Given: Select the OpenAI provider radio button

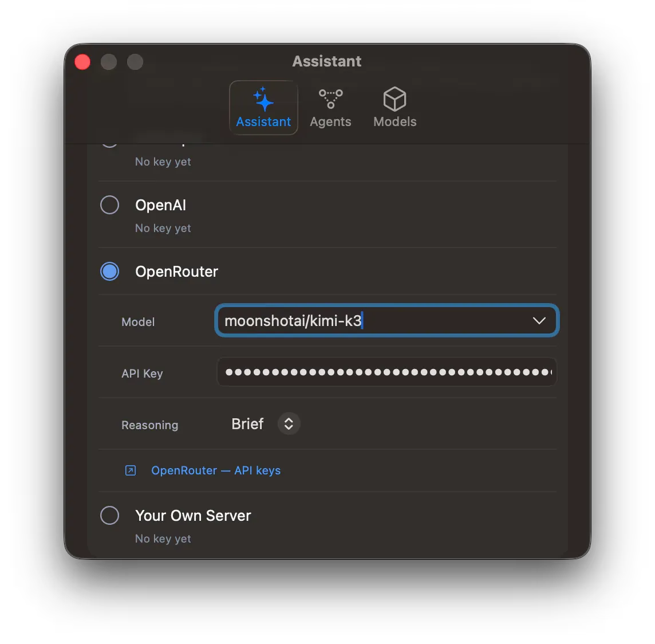Looking at the screenshot, I should click(x=110, y=205).
